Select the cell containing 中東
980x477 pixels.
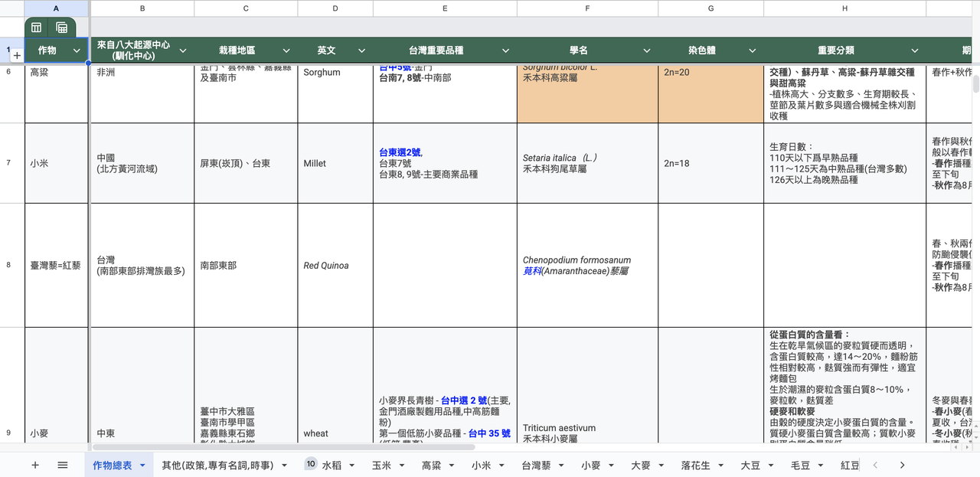click(x=142, y=384)
